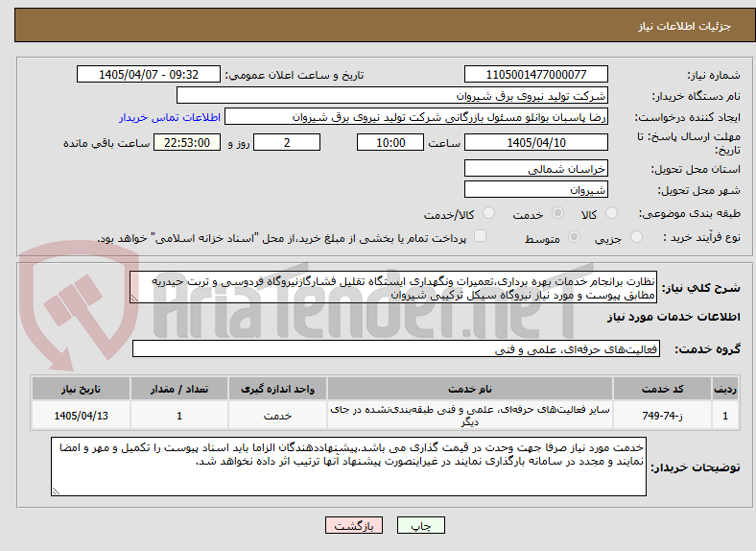The image size is (756, 551).
Task: Click the چاپ print button
Action: pyautogui.click(x=421, y=525)
